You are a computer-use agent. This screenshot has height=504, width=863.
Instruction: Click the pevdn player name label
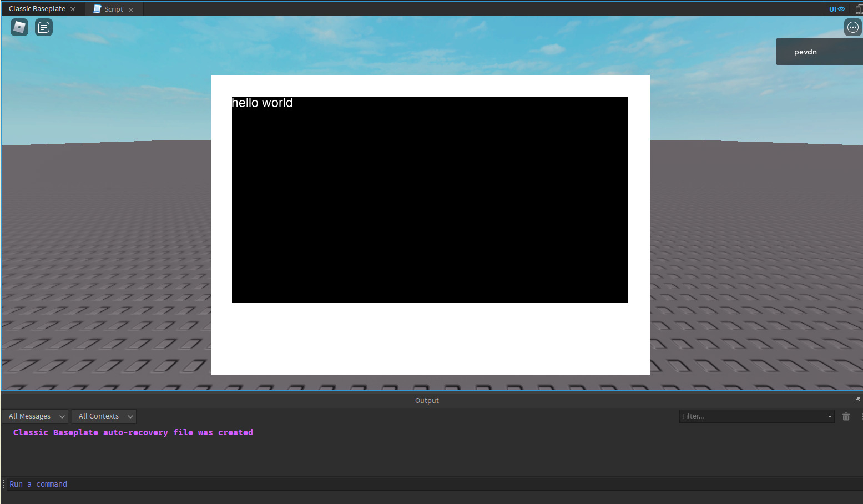(x=805, y=51)
